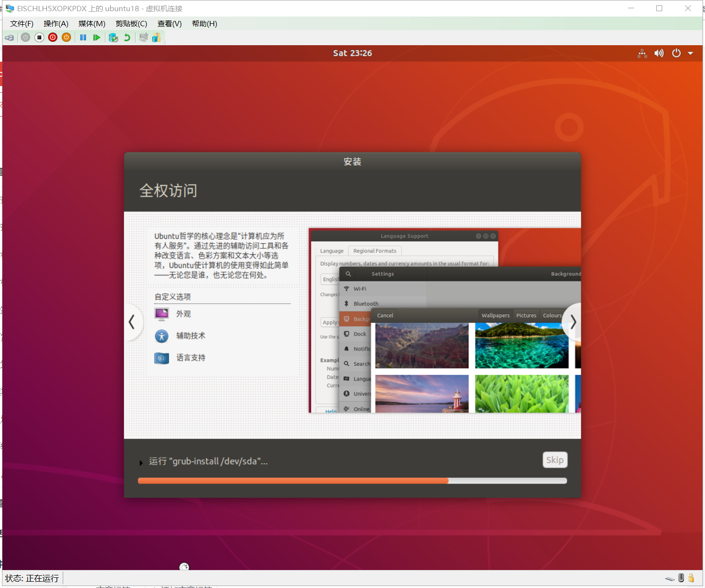Send Ctrl+Alt+Delete using the toolbar keys icon
Viewport: 705px width, 588px height.
(x=9, y=37)
